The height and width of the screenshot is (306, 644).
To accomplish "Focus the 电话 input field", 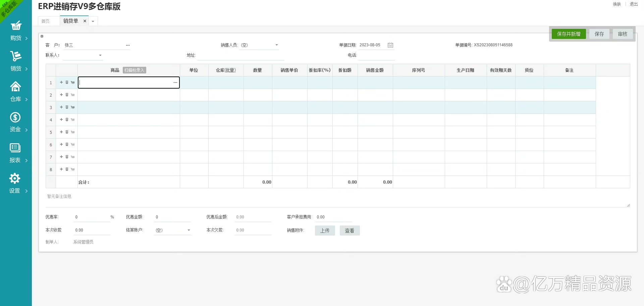I will pyautogui.click(x=377, y=55).
